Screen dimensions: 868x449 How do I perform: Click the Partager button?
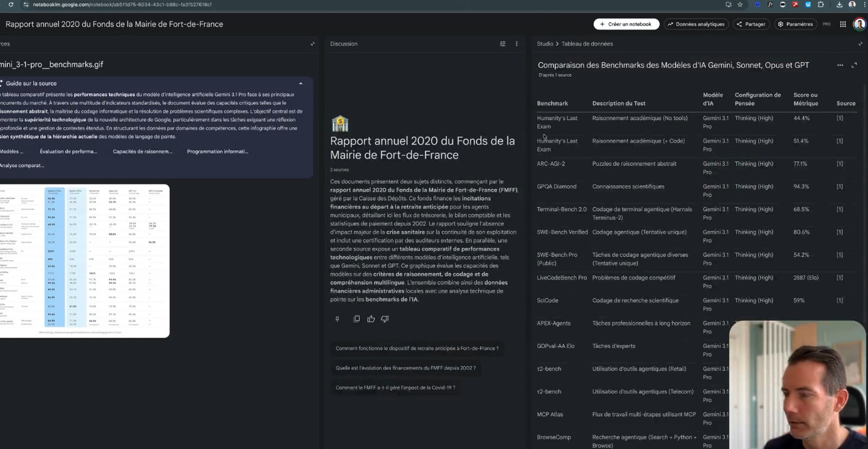pos(751,24)
